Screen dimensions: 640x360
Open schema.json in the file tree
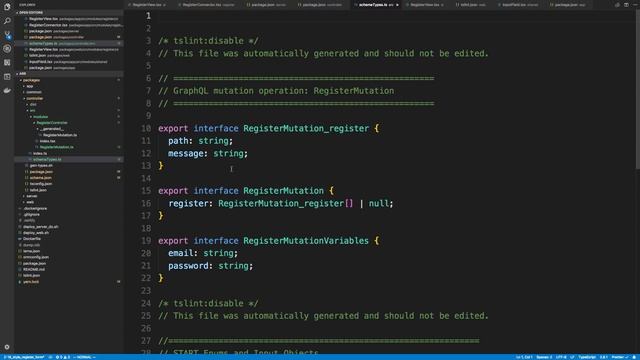[x=40, y=178]
